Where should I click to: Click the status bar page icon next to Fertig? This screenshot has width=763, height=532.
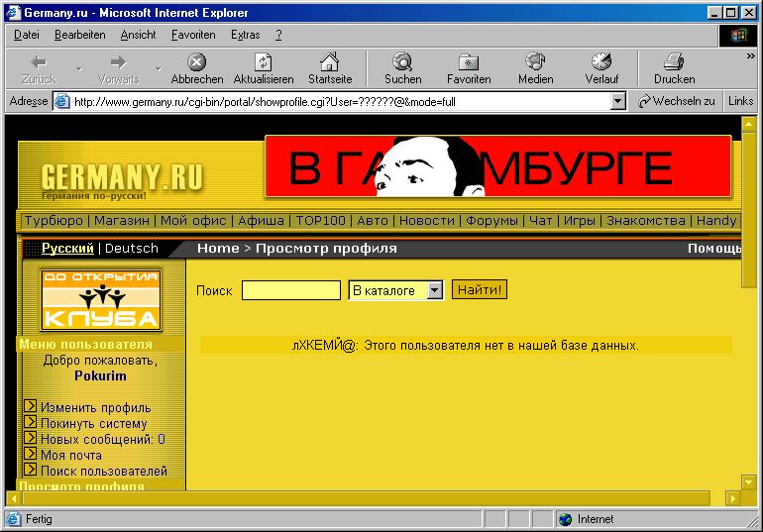click(x=13, y=519)
